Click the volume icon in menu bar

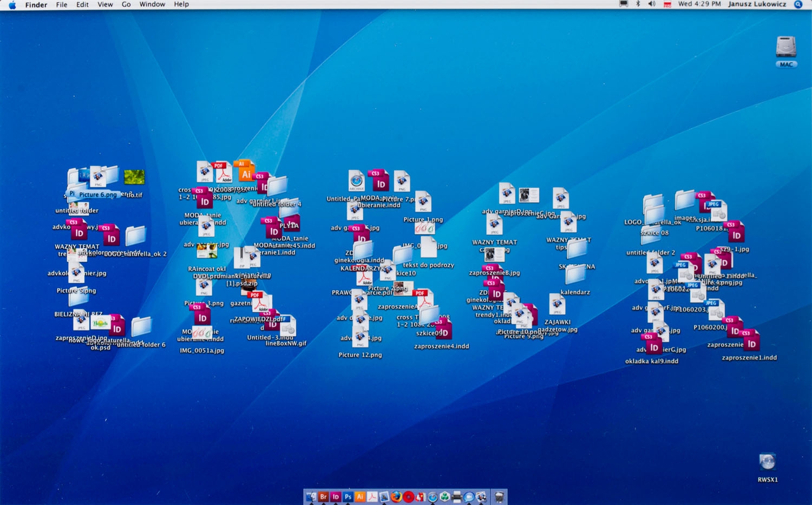pos(652,4)
